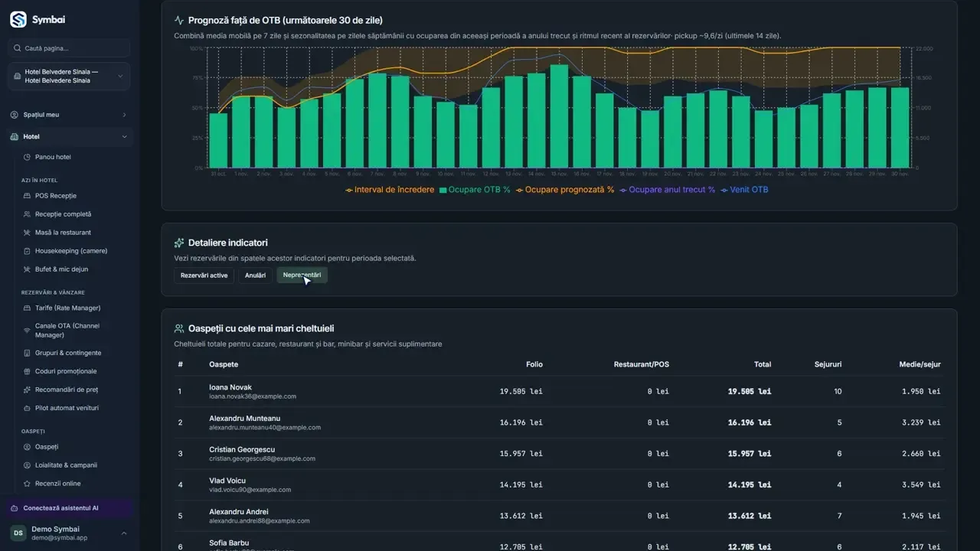The image size is (980, 551).
Task: Toggle Ocupare OTB % legend series
Action: click(475, 190)
